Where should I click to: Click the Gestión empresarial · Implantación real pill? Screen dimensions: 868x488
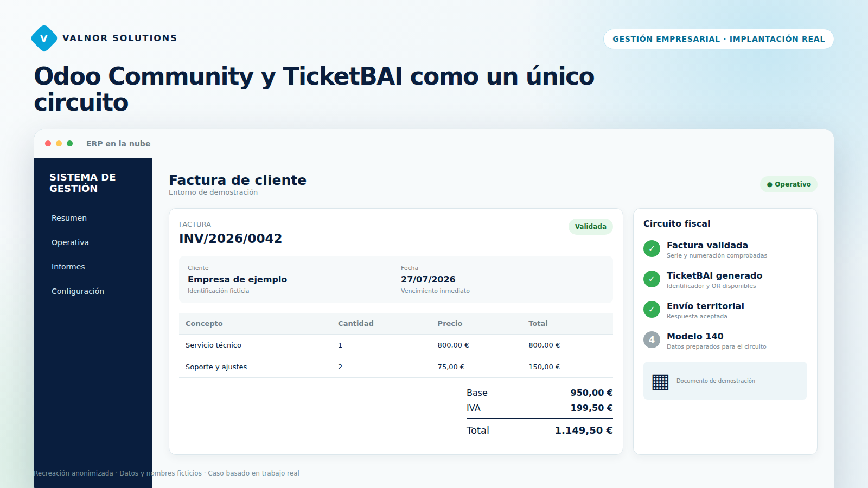point(718,39)
